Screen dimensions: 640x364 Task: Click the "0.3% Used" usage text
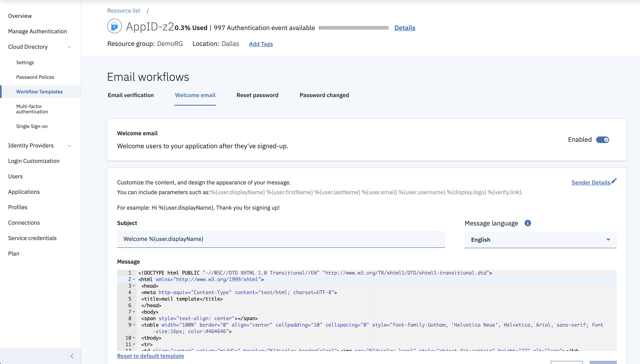pos(191,28)
